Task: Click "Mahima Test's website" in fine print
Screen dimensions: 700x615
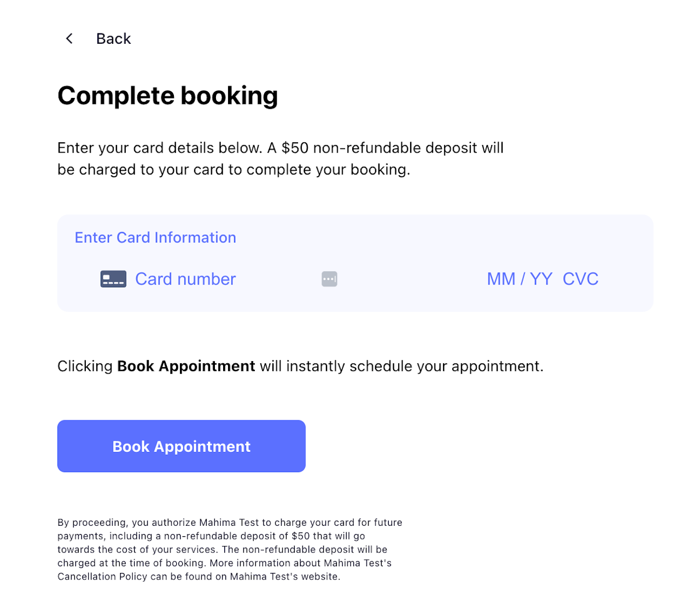Action: point(284,576)
